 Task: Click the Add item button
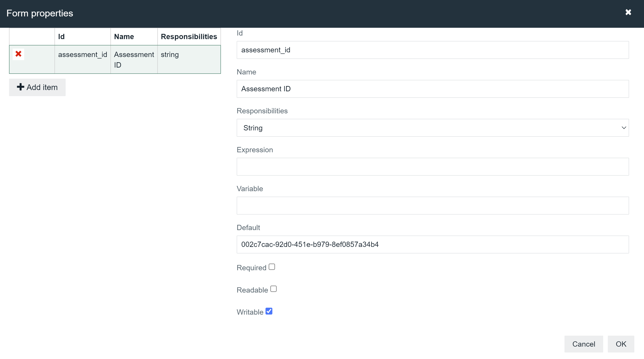point(37,87)
